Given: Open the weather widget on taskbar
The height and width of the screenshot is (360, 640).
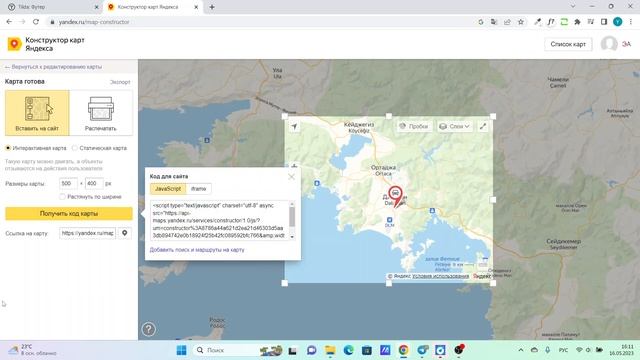Looking at the screenshot, I should coord(33,350).
